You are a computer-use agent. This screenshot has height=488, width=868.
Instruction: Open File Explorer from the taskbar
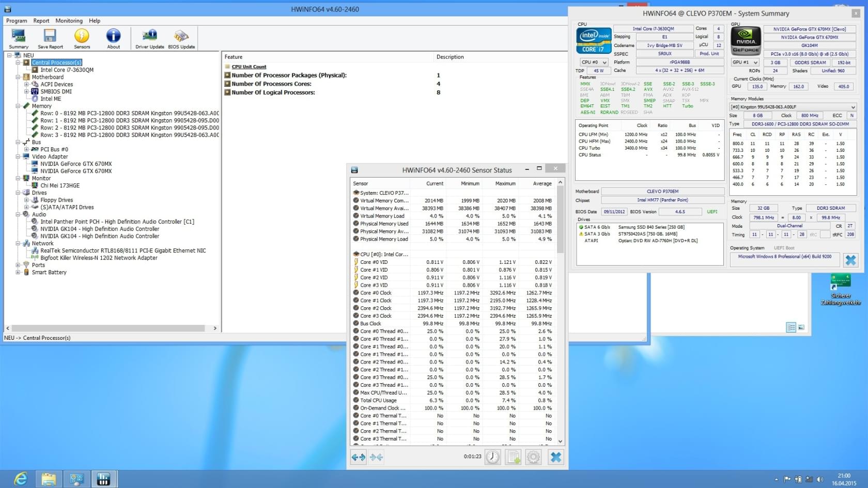[49, 479]
